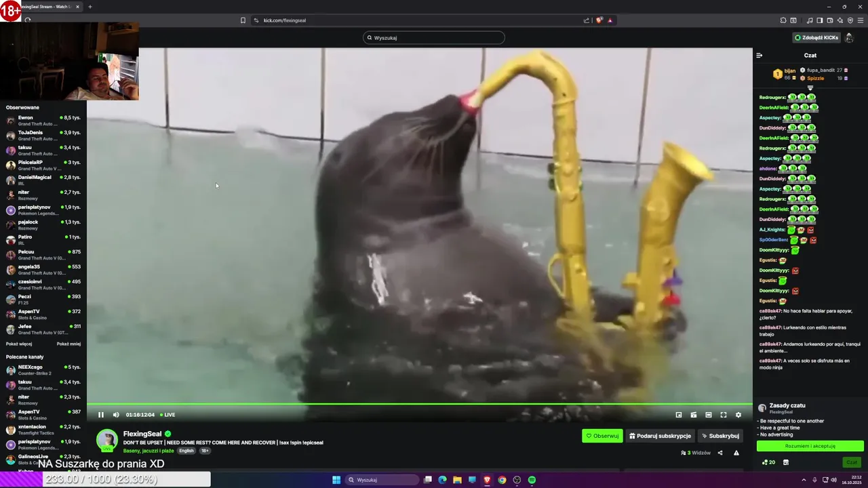This screenshot has height=488, width=868.
Task: Bookmark the page with the bookmark icon
Action: coord(243,20)
